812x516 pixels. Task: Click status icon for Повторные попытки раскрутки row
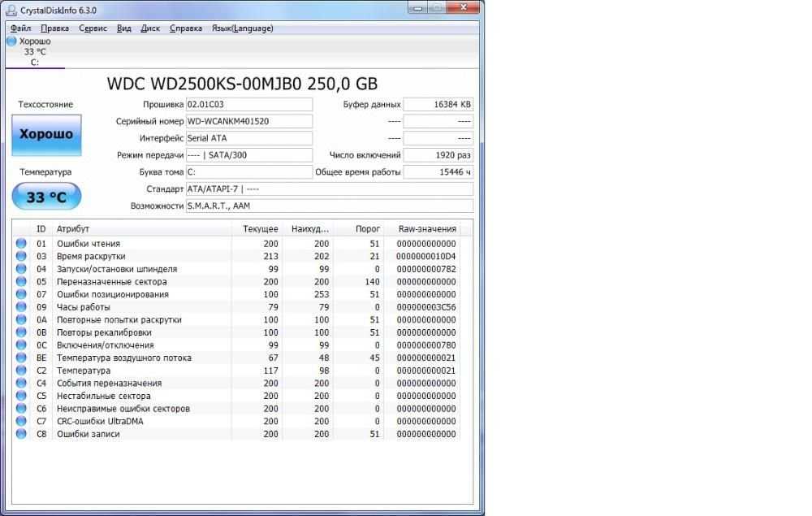coord(21,319)
